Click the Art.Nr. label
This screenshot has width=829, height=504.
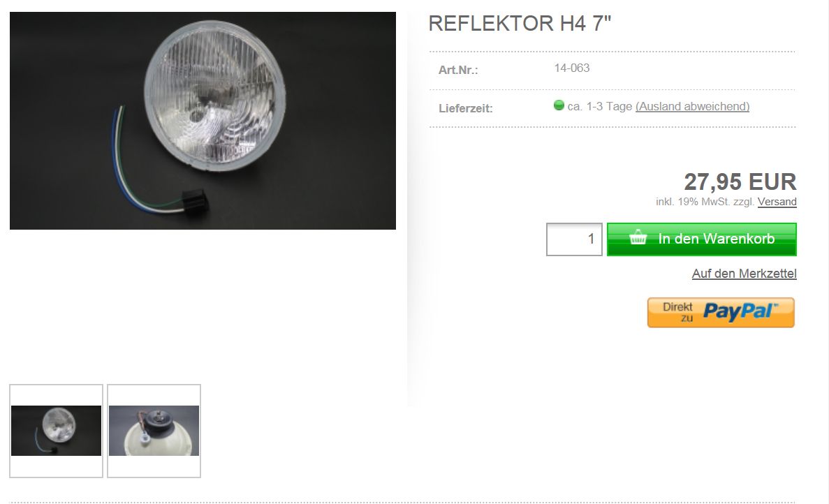458,70
